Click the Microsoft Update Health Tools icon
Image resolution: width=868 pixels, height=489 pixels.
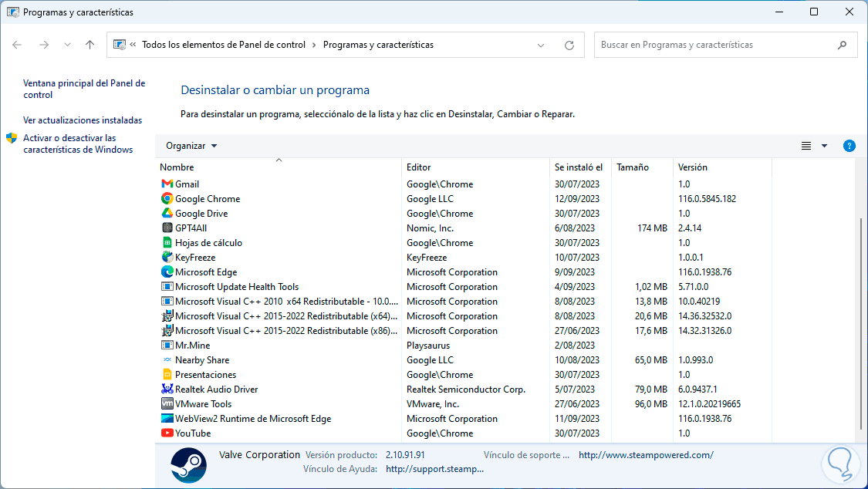click(x=167, y=287)
